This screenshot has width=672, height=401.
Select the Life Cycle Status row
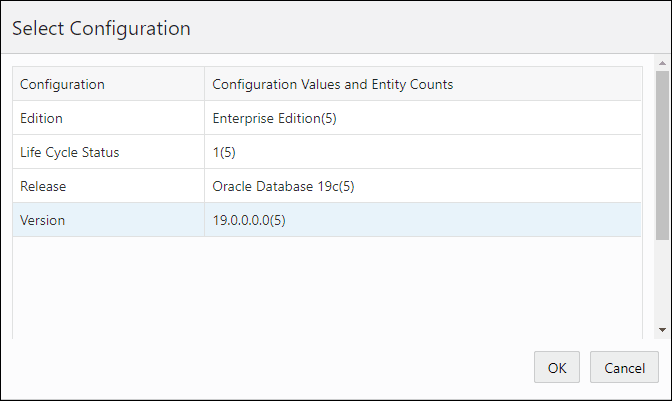(108, 152)
